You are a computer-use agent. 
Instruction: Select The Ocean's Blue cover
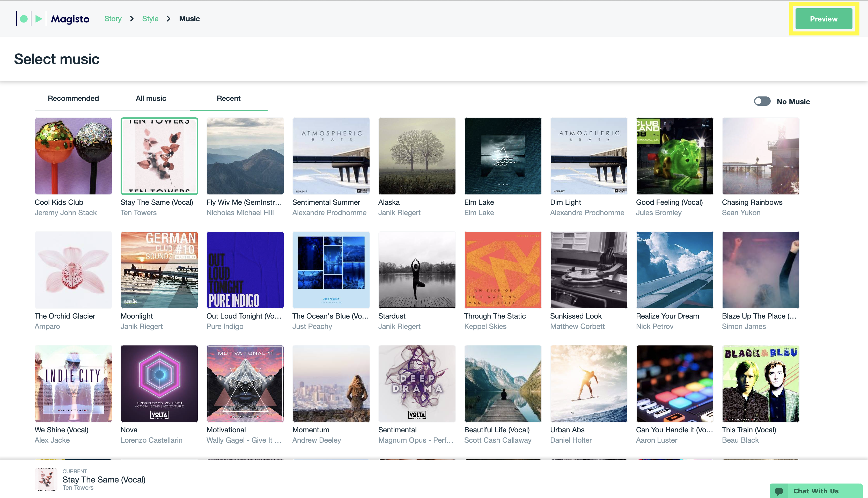tap(331, 270)
